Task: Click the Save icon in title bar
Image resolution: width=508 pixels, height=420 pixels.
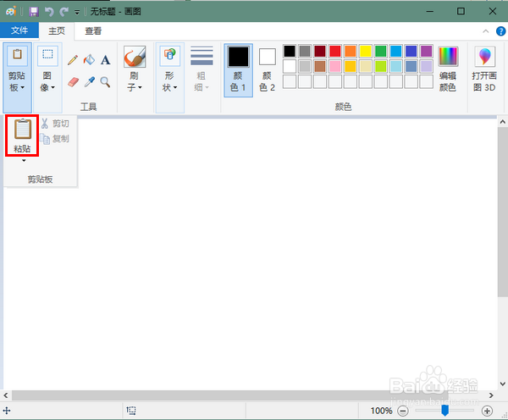Action: tap(34, 12)
